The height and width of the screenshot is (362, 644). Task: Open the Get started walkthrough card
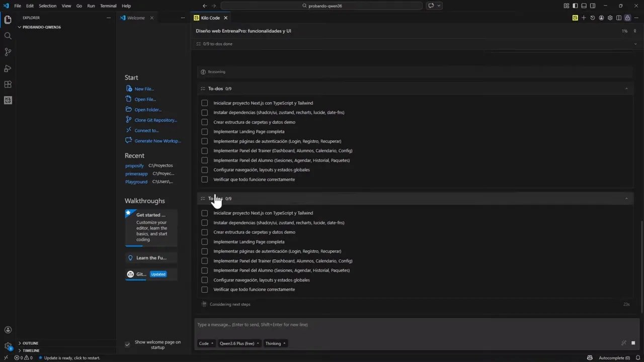coord(151,227)
